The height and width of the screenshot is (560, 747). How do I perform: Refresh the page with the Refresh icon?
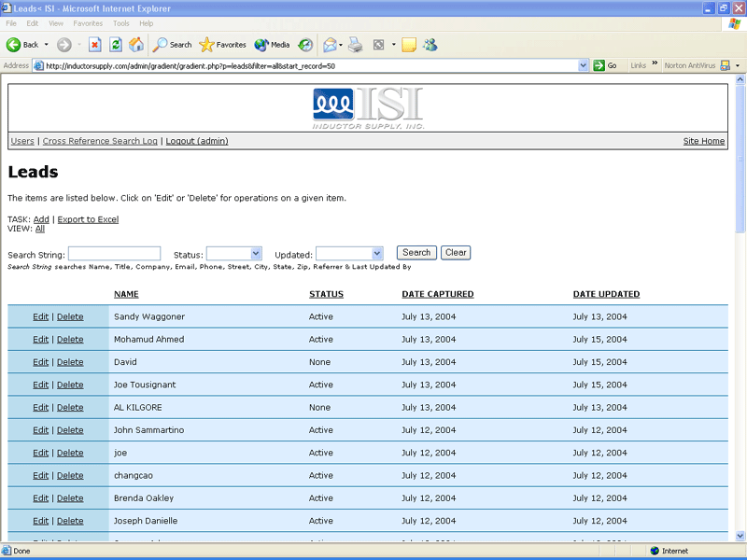(x=114, y=44)
